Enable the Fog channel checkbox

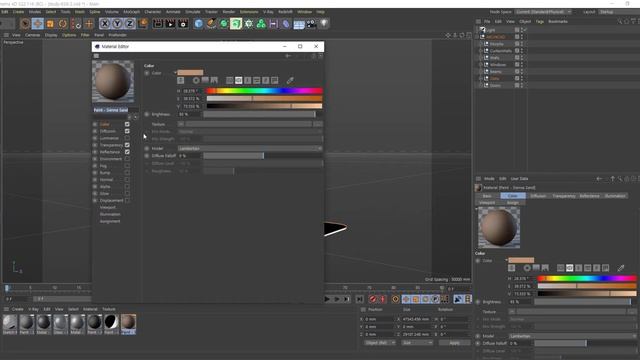pyautogui.click(x=127, y=166)
